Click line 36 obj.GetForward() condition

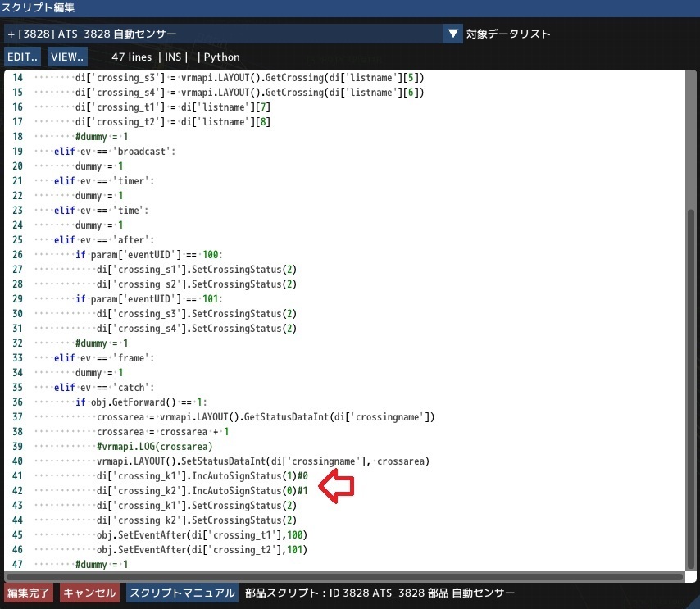pyautogui.click(x=141, y=402)
